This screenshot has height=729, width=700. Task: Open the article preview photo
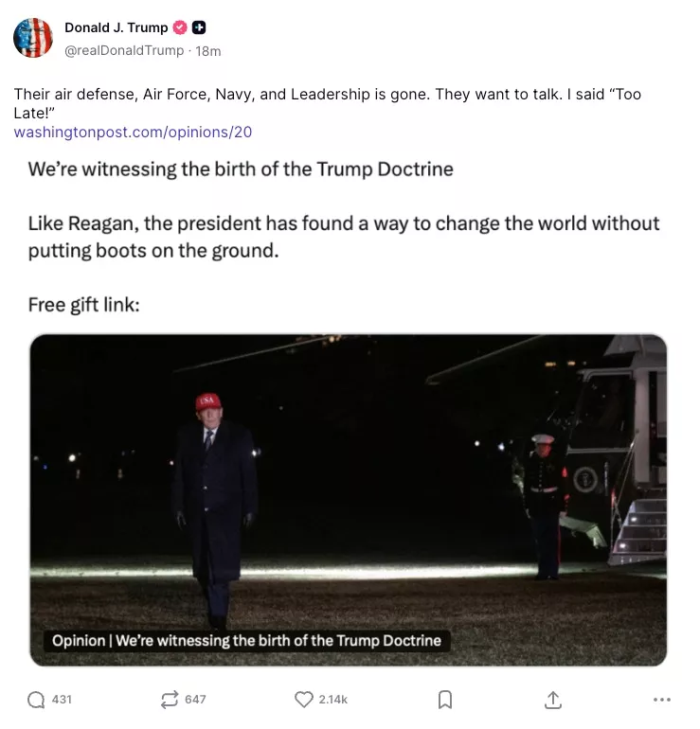(349, 473)
